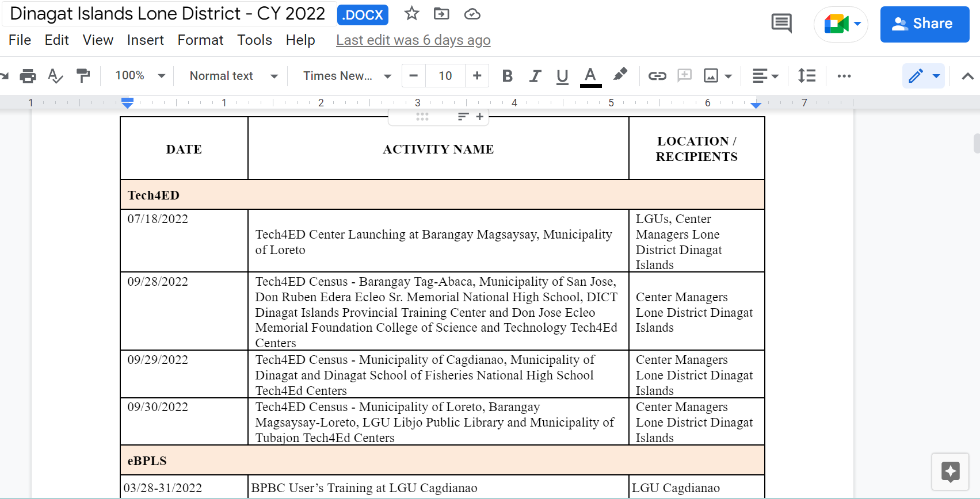Click the LGU Cagdianao cell
Image resolution: width=980 pixels, height=499 pixels.
click(697, 488)
